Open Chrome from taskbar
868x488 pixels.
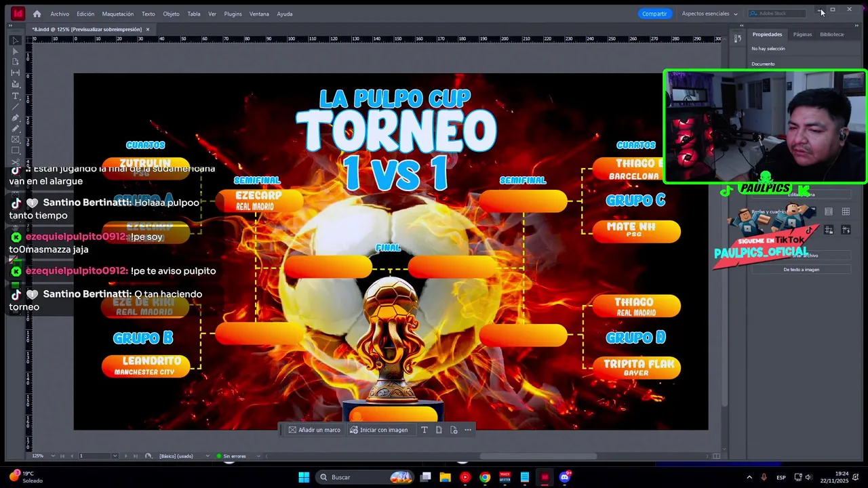pos(485,477)
